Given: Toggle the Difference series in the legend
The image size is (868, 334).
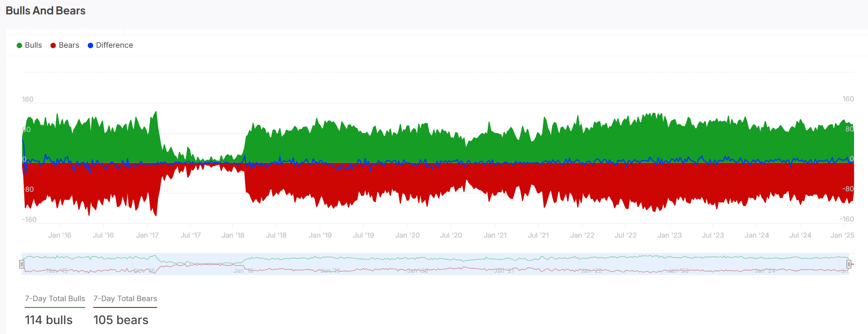Looking at the screenshot, I should [x=110, y=45].
